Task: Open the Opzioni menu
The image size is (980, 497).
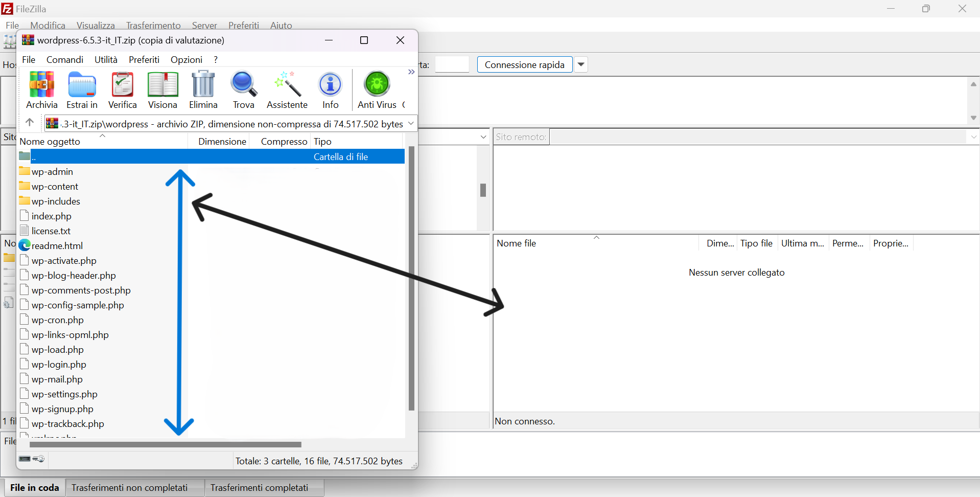Action: click(x=186, y=60)
